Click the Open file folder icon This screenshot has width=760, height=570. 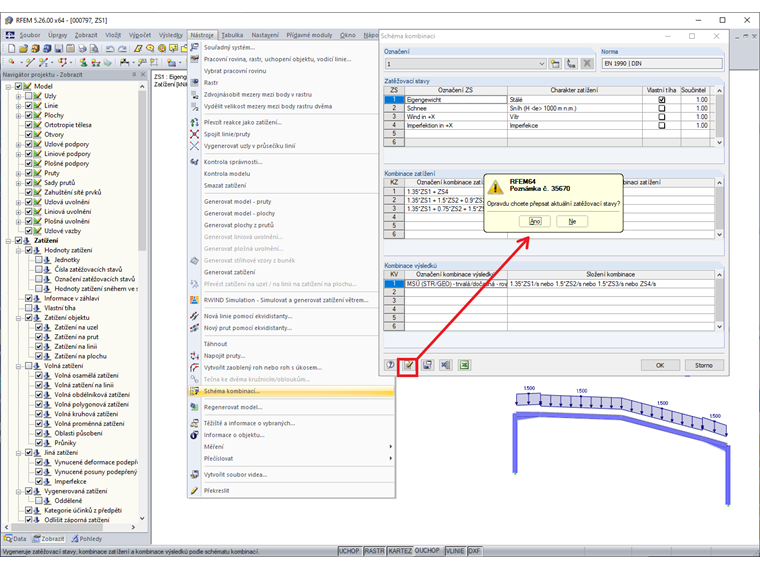(23, 48)
